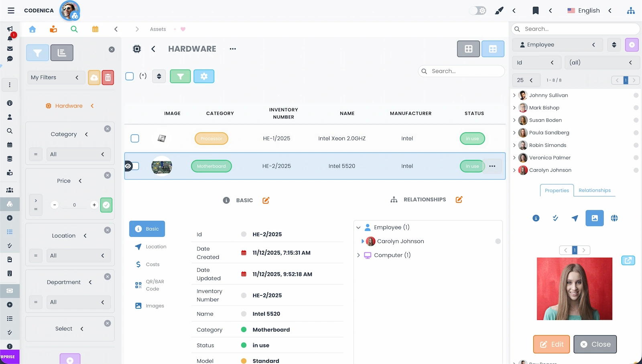642x364 pixels.
Task: Flip the toggle switch in the top bar
Action: pos(475,10)
